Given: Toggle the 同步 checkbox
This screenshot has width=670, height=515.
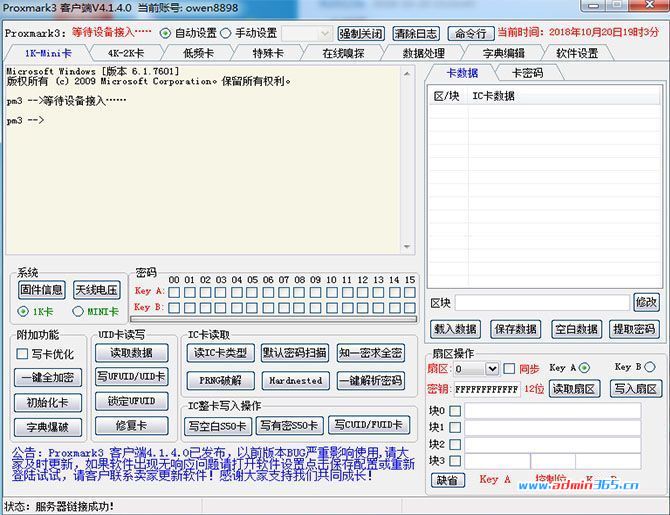Looking at the screenshot, I should pos(509,368).
